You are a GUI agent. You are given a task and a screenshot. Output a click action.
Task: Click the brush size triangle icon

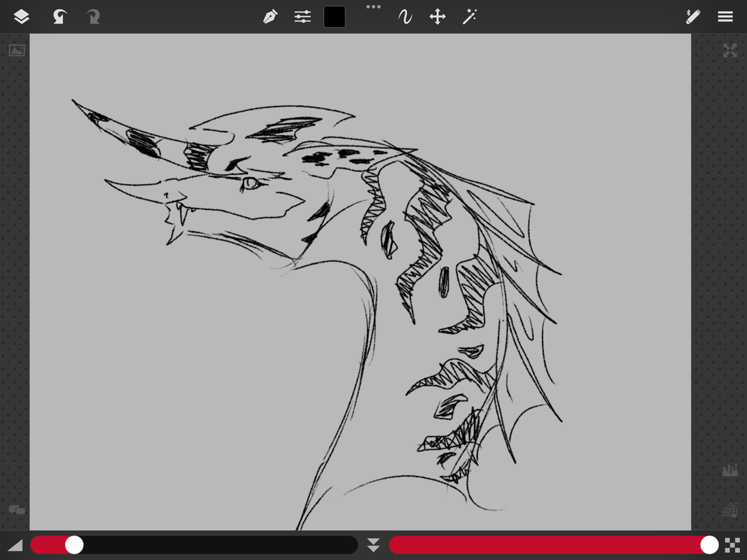click(x=15, y=545)
